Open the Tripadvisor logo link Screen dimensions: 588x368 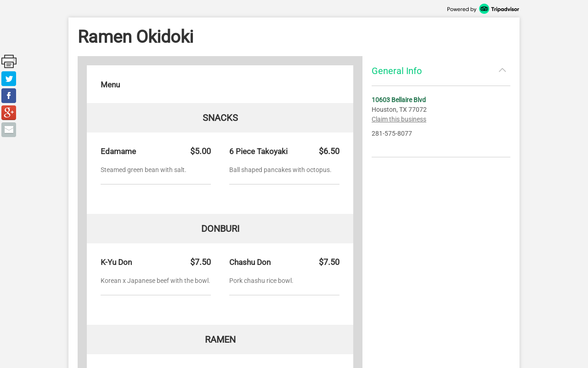[x=499, y=9]
